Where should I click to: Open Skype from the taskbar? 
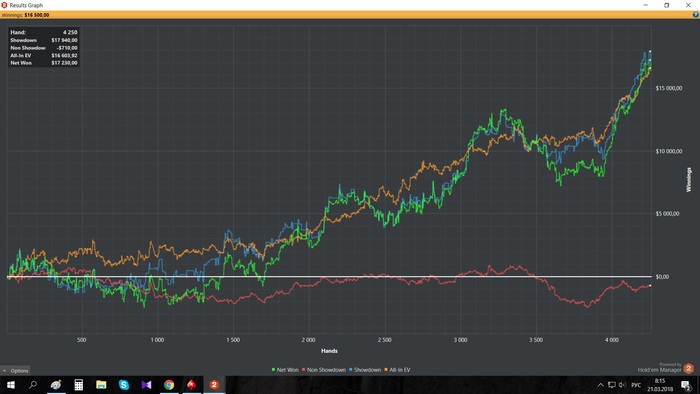124,385
